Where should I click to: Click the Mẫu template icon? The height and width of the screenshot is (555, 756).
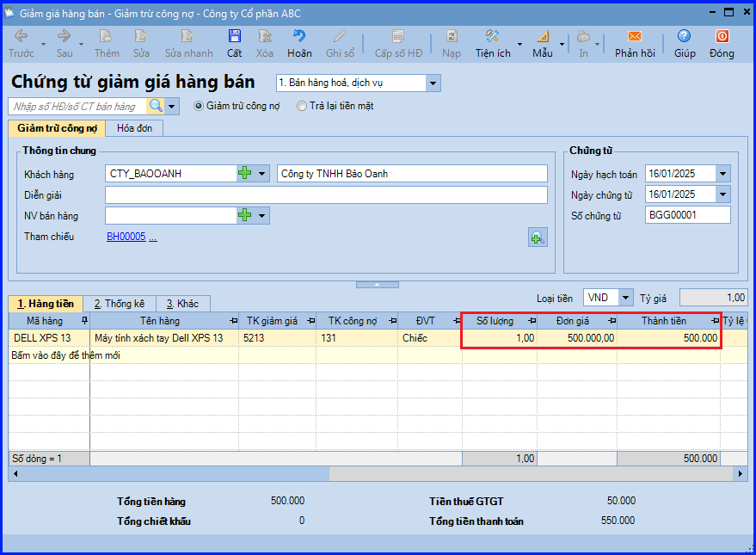coord(543,37)
